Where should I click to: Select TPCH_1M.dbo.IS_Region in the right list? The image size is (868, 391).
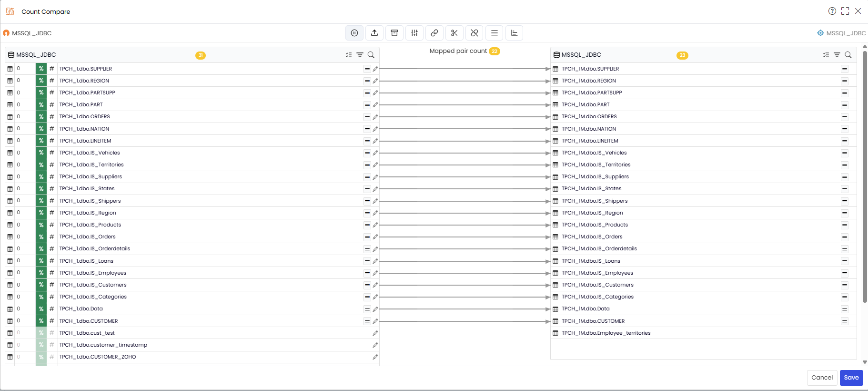point(592,213)
